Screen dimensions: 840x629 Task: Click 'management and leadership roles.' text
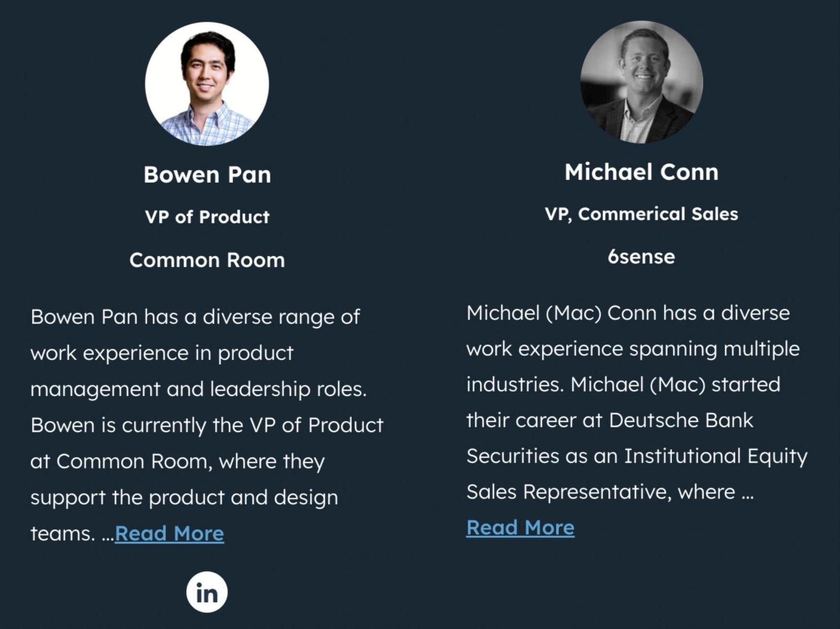(198, 389)
